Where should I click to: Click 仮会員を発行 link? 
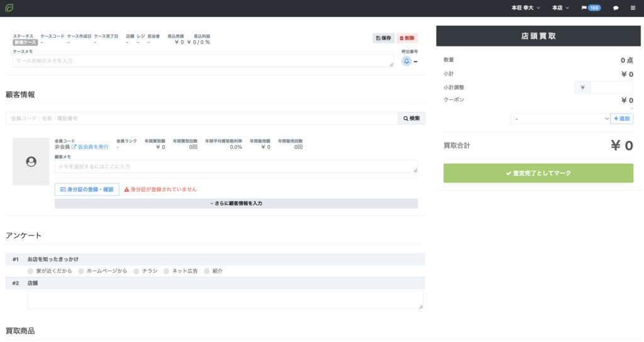90,146
